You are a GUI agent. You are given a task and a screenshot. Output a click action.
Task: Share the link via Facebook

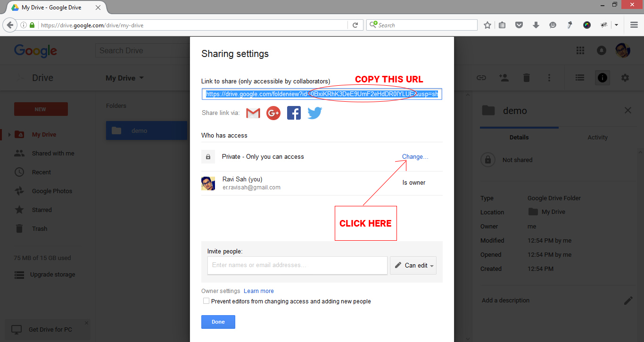294,113
